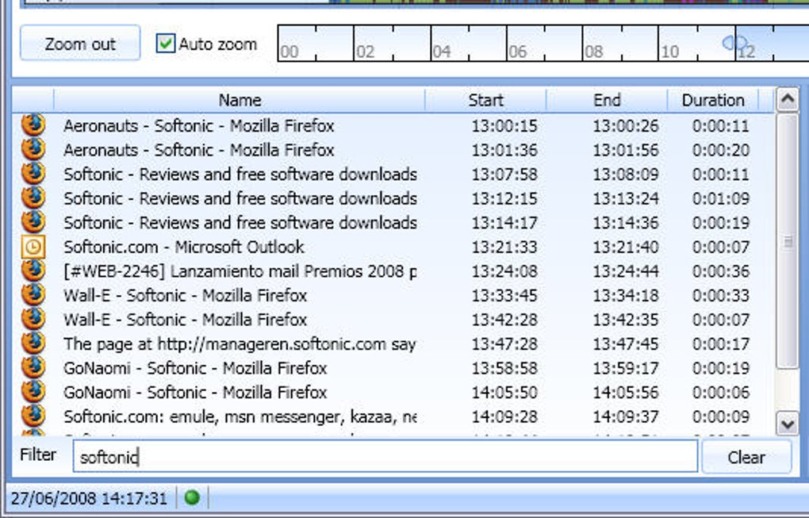Viewport: 809px width, 518px height.
Task: Click Firefox icon of GoNaomi row starting 13:58:58
Action: coord(33,367)
